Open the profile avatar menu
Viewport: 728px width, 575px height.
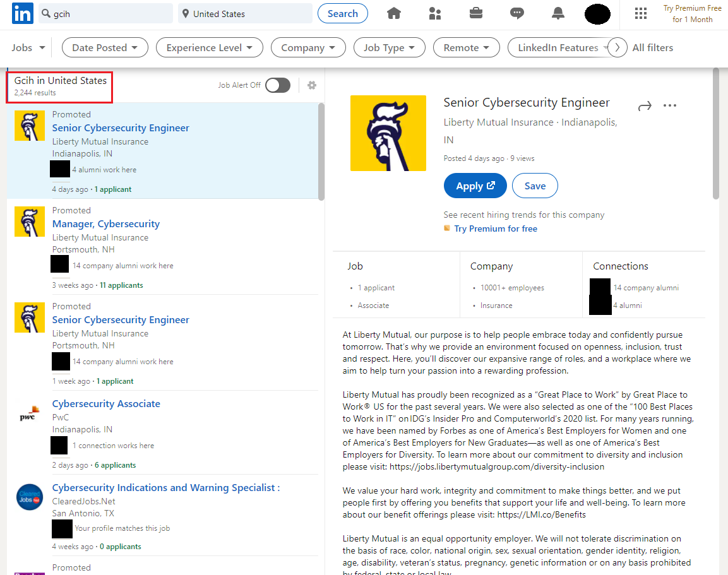click(597, 14)
